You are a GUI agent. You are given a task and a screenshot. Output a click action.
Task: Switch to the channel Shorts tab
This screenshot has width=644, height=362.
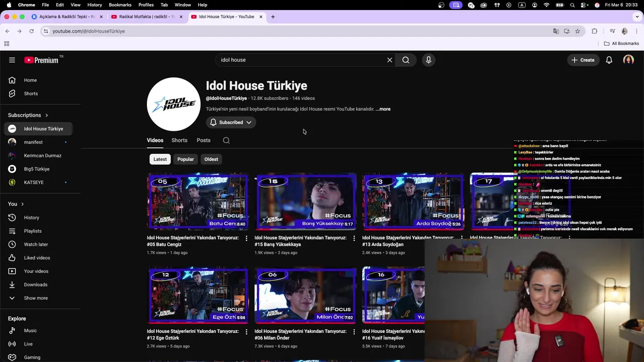click(x=179, y=140)
